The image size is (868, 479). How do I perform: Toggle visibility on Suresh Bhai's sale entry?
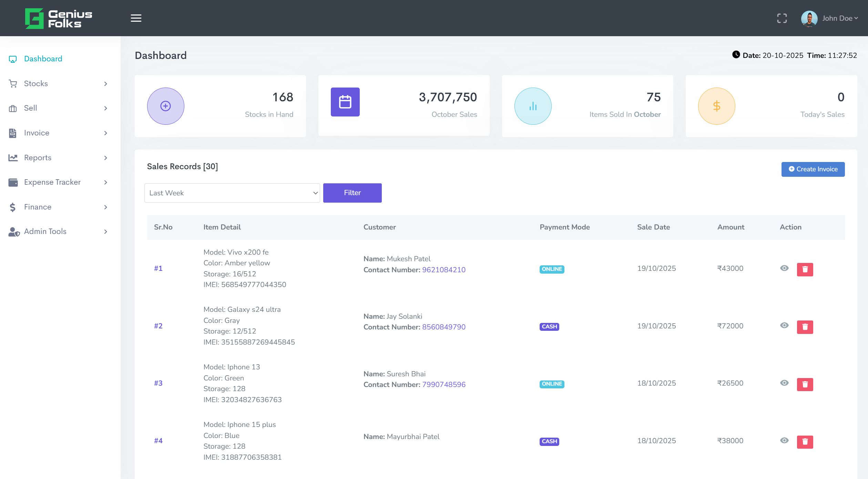785,383
